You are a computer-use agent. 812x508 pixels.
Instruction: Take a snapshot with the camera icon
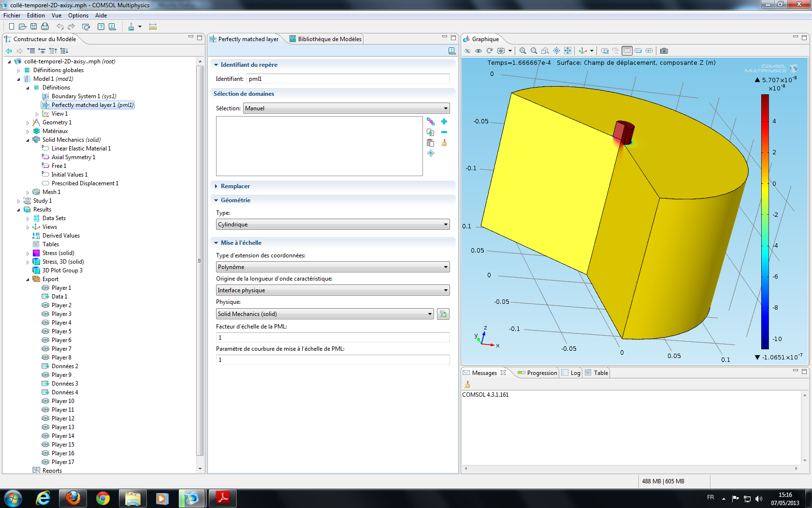tap(664, 51)
